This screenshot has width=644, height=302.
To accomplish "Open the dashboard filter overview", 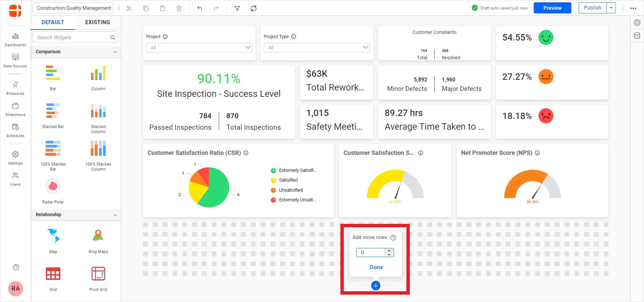I will pyautogui.click(x=237, y=8).
